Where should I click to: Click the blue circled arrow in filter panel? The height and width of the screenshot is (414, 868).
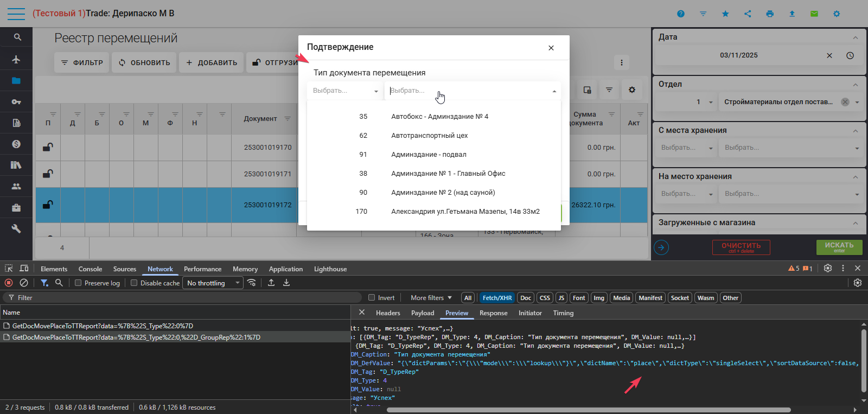coord(661,247)
